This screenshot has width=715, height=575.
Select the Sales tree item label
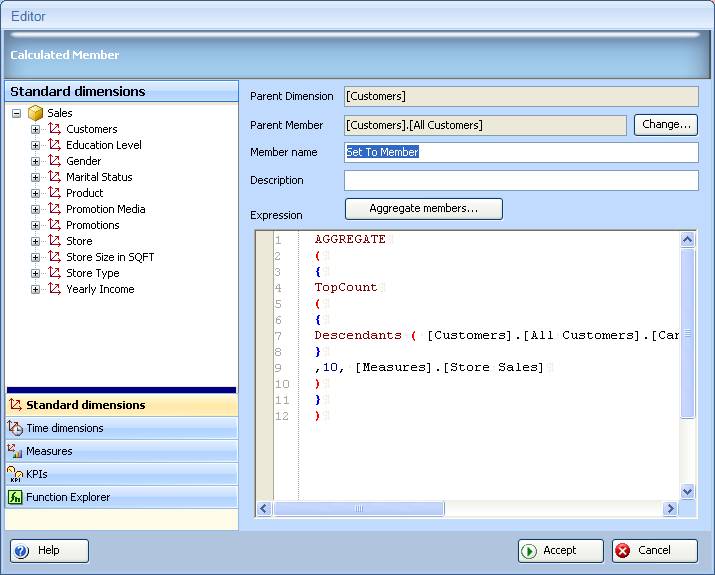pyautogui.click(x=60, y=113)
